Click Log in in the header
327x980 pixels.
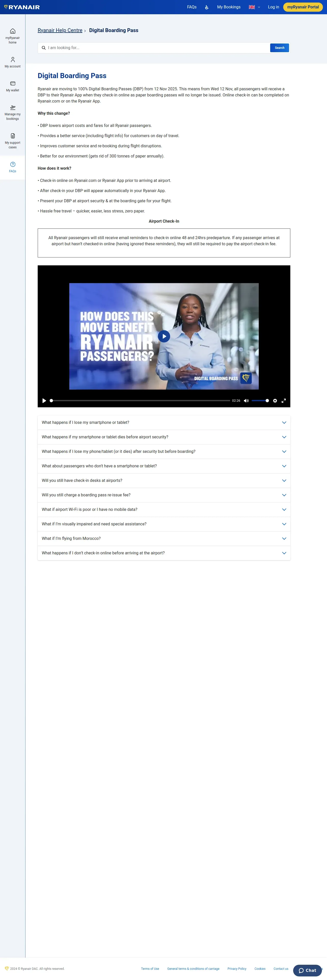point(273,7)
